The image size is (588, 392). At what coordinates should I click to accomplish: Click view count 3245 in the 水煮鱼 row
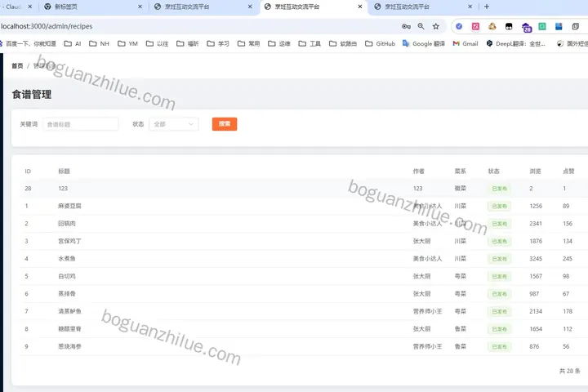(536, 258)
